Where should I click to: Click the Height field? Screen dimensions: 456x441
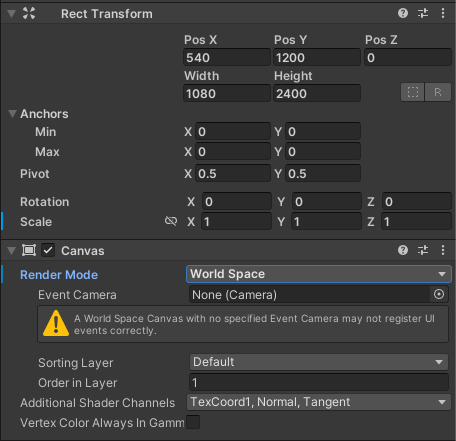point(317,93)
